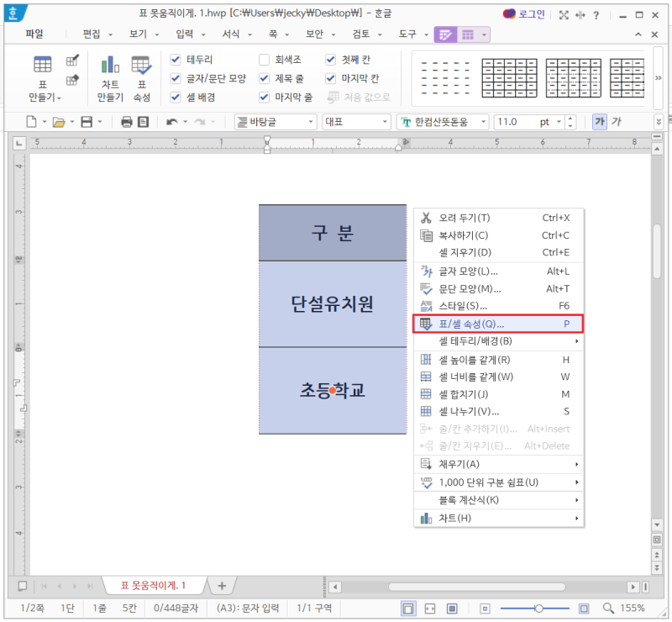Click the bold 가 button
Viewport: 672px width, 622px height.
(600, 122)
